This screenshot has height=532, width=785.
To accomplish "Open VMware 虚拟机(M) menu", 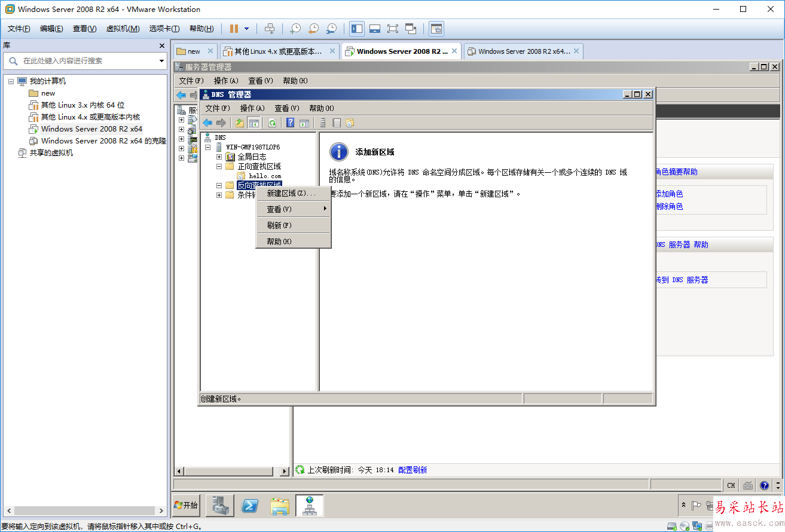I will [123, 28].
